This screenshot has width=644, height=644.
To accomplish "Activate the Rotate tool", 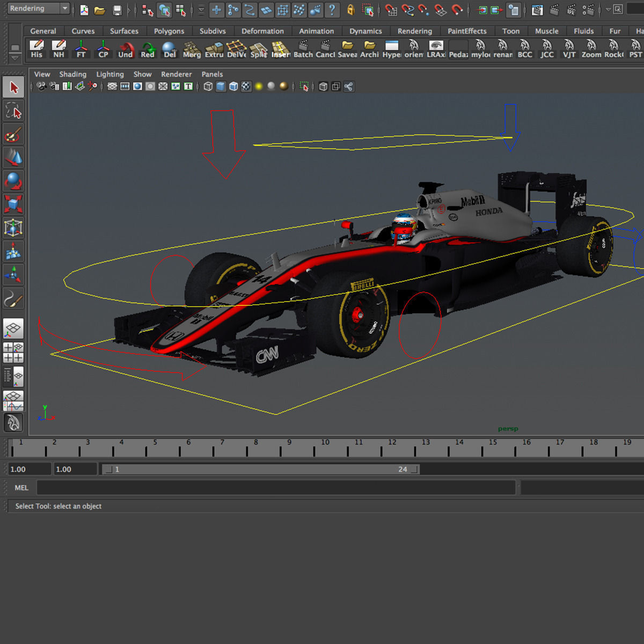I will [x=13, y=181].
